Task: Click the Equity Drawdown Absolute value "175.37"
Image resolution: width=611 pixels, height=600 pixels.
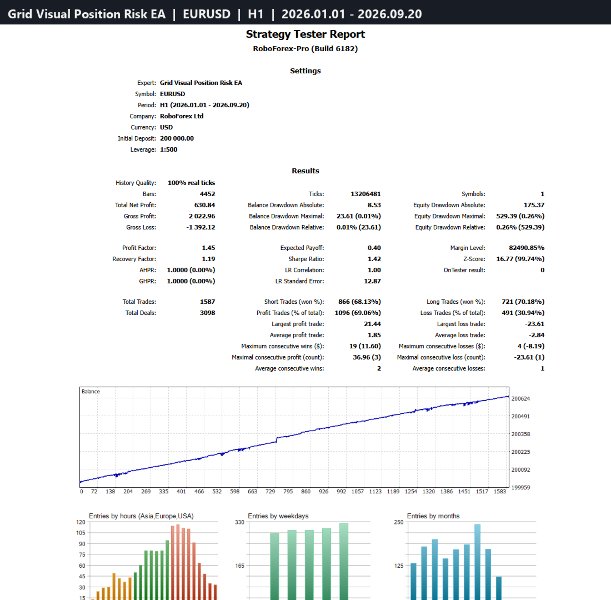Action: point(534,205)
